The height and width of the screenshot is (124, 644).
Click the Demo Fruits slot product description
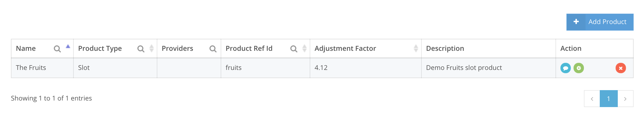coord(464,68)
